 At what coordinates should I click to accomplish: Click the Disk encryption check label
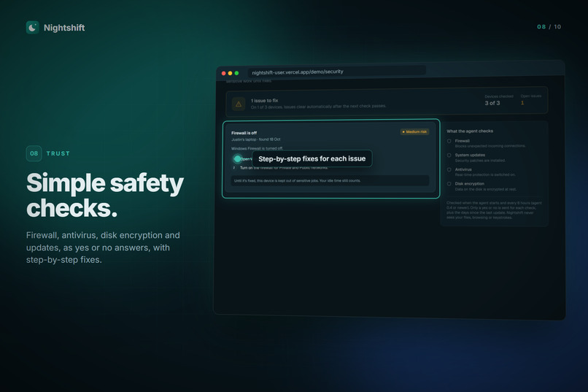tap(470, 183)
